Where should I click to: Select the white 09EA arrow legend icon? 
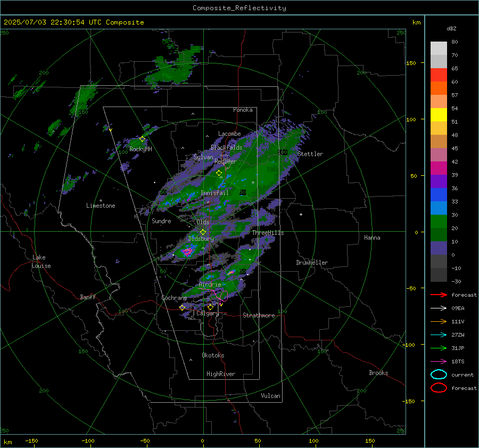click(439, 308)
